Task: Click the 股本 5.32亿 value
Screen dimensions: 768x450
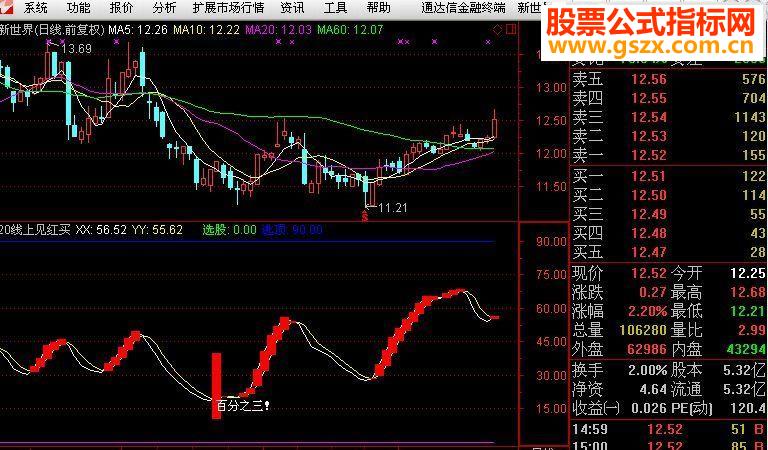Action: (x=744, y=370)
